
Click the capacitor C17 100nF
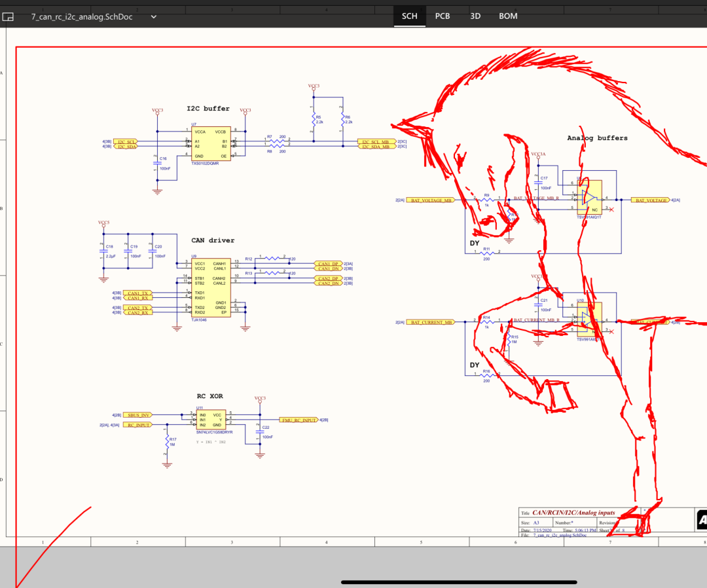539,183
